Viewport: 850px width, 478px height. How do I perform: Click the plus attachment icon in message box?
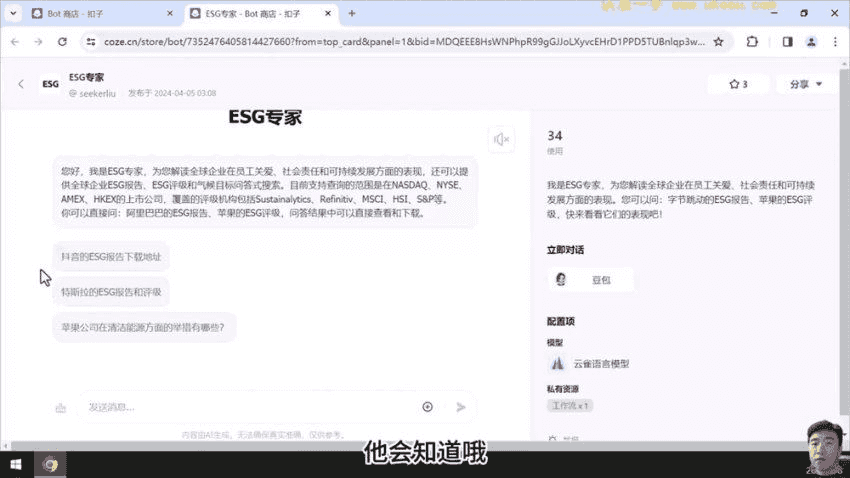click(x=427, y=407)
